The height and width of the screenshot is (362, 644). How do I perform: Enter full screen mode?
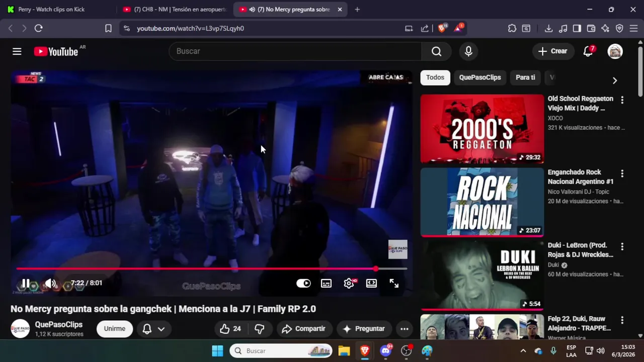(394, 283)
